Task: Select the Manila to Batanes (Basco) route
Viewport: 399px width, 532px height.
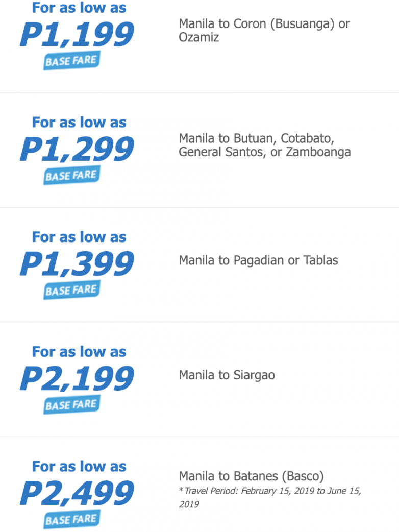Action: 251,476
